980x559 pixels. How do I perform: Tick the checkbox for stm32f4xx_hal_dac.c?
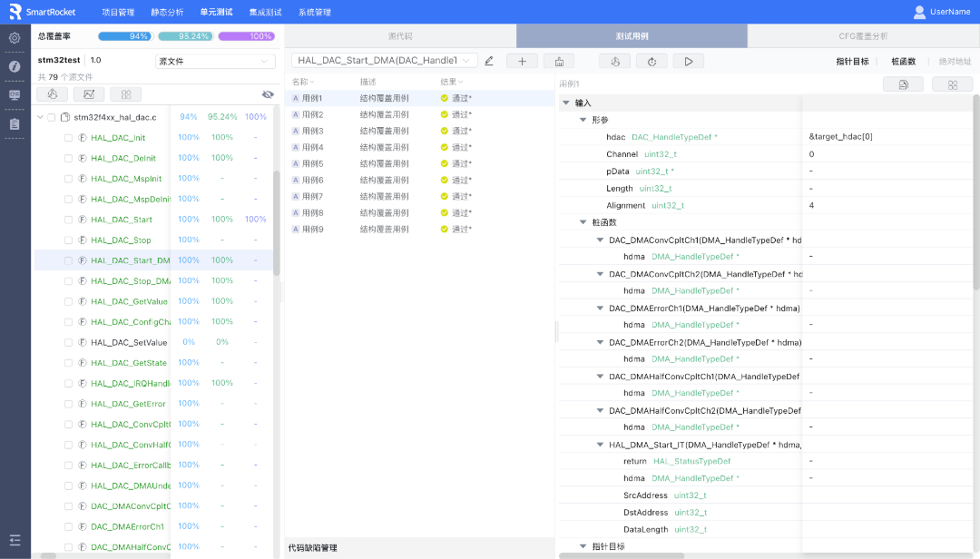(x=52, y=117)
